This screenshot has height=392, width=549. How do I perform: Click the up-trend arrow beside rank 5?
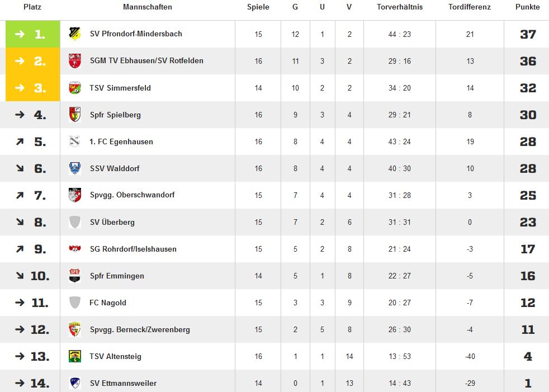click(x=20, y=141)
